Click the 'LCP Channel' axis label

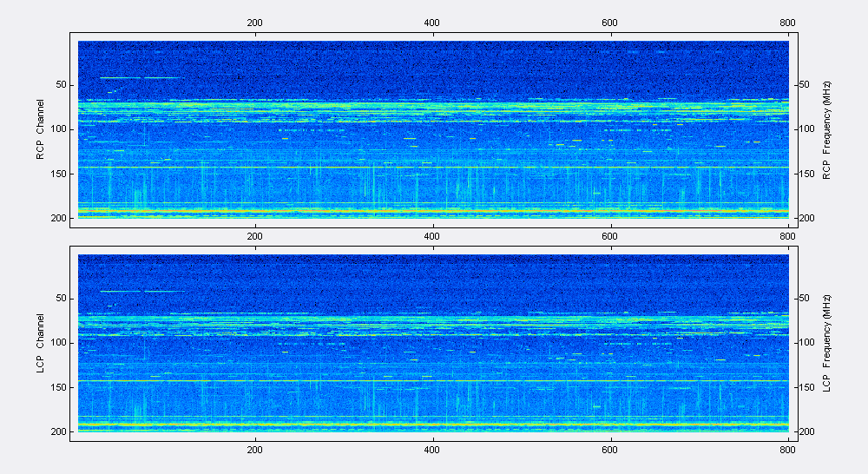[40, 343]
